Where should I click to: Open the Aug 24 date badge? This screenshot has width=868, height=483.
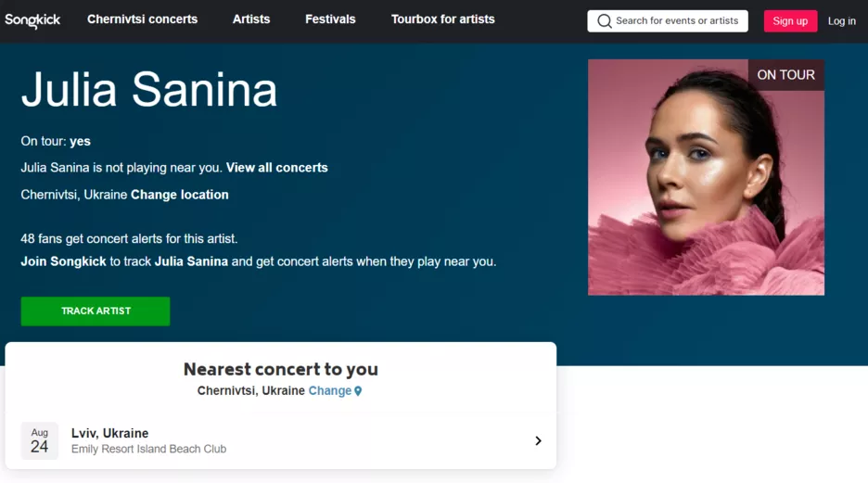(x=40, y=441)
